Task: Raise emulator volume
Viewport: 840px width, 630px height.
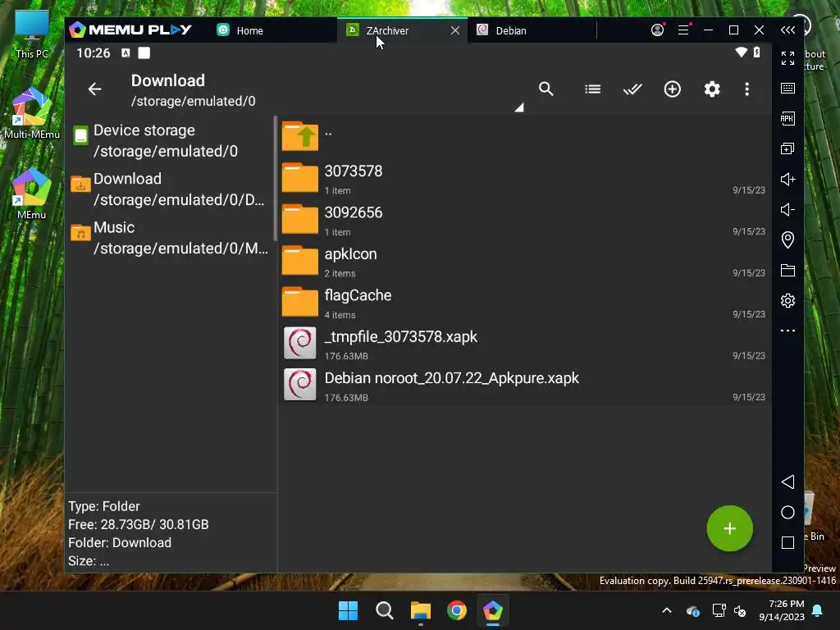Action: click(x=787, y=179)
